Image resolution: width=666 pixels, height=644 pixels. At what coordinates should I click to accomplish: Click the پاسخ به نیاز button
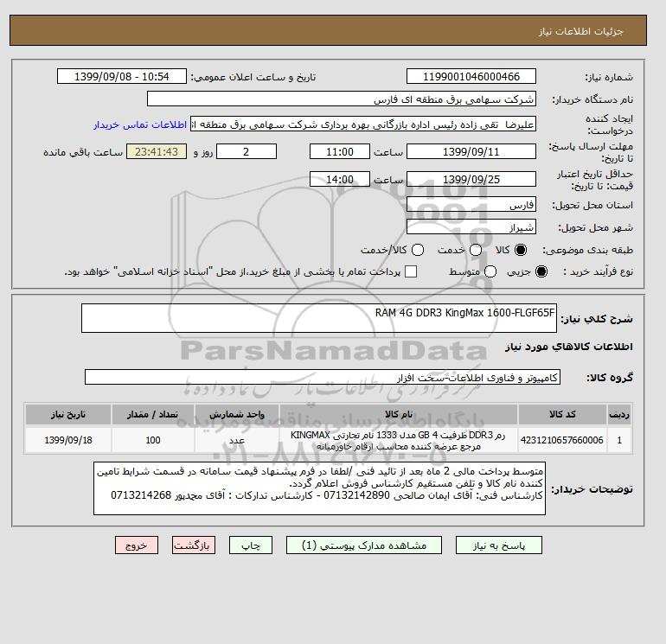click(499, 545)
